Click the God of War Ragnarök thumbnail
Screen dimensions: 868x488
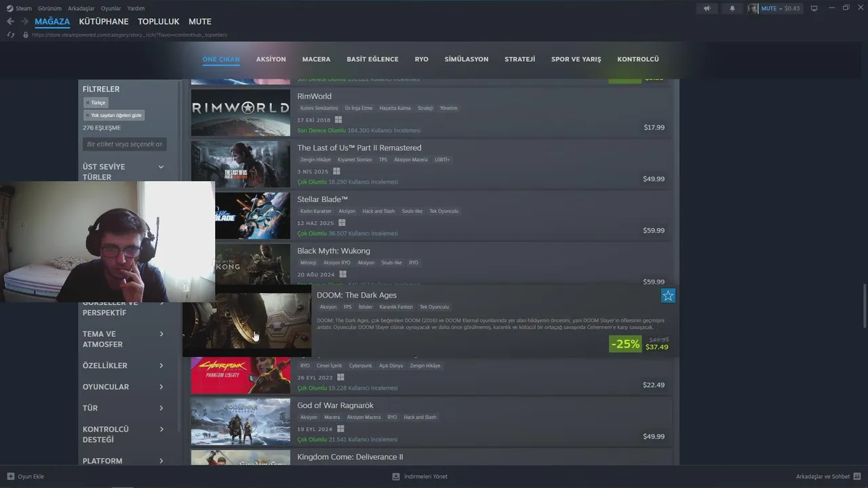(x=240, y=422)
